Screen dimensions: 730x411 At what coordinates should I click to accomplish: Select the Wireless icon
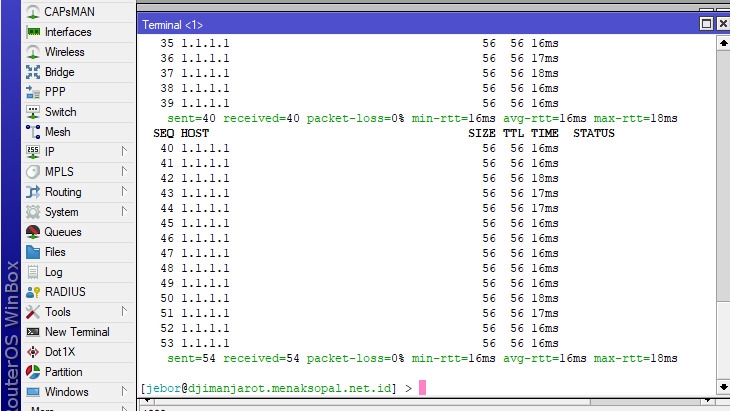[33, 52]
